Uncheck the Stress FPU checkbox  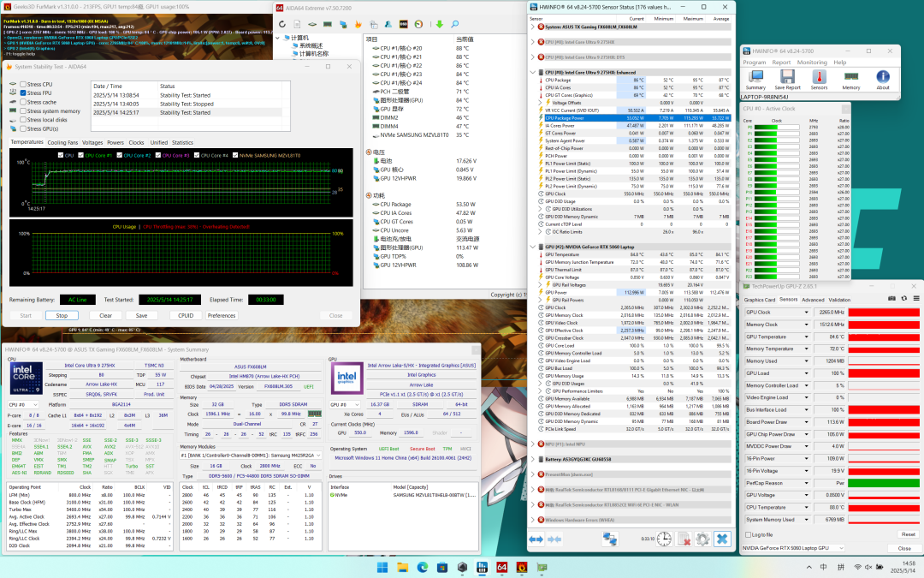(23, 93)
